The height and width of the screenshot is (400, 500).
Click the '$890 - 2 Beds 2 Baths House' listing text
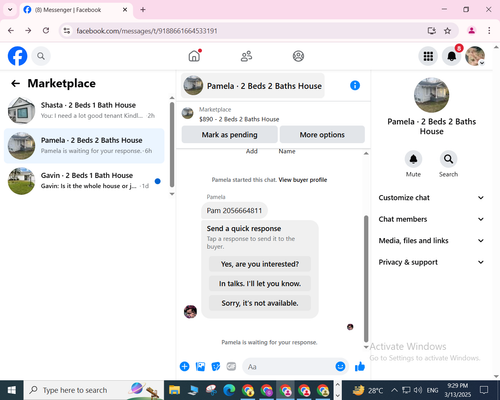[239, 119]
